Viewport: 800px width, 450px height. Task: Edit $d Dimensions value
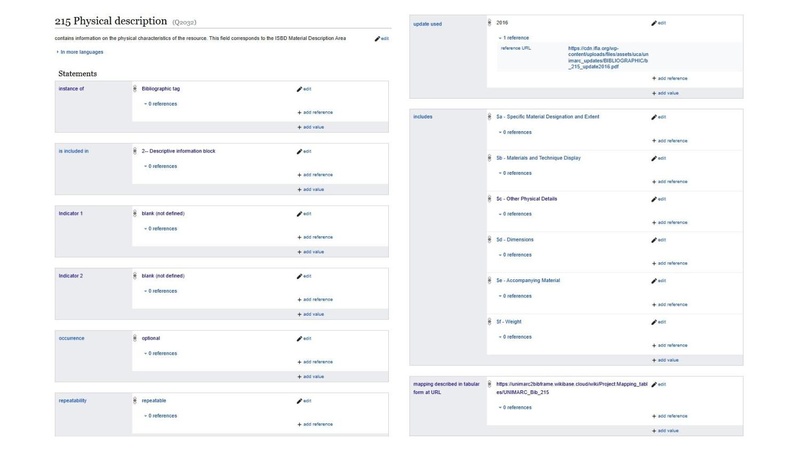coord(658,240)
